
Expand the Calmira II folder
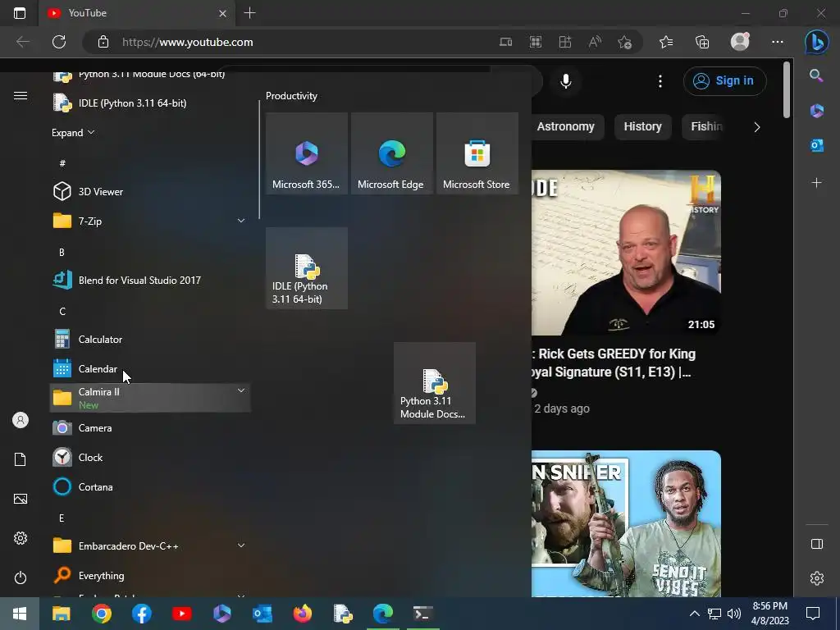[x=241, y=390]
